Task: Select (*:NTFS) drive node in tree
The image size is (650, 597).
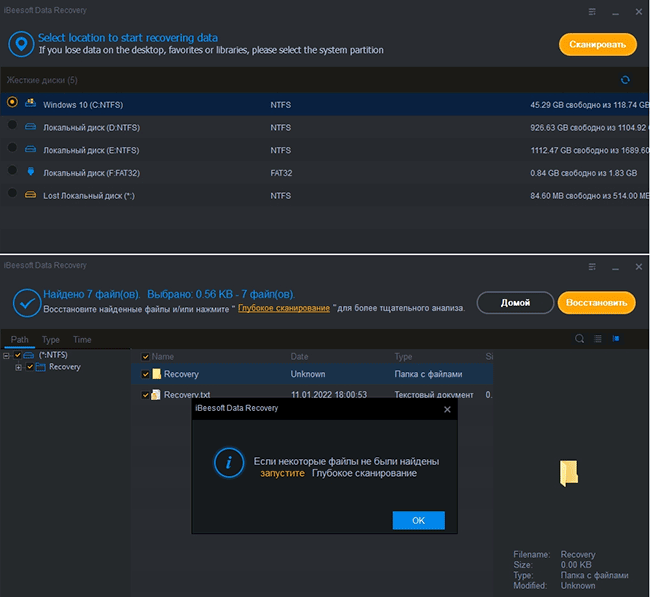Action: pos(53,355)
